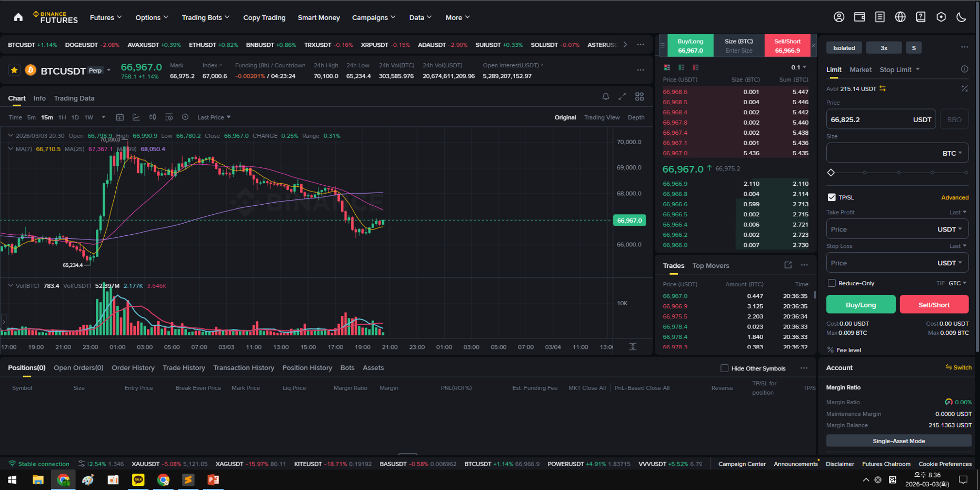
Task: Open the technical indicators line-chart icon
Action: 136,117
